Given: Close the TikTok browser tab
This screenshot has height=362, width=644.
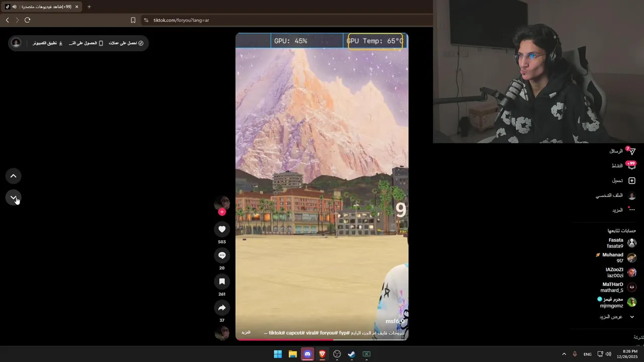Looking at the screenshot, I should pyautogui.click(x=76, y=7).
